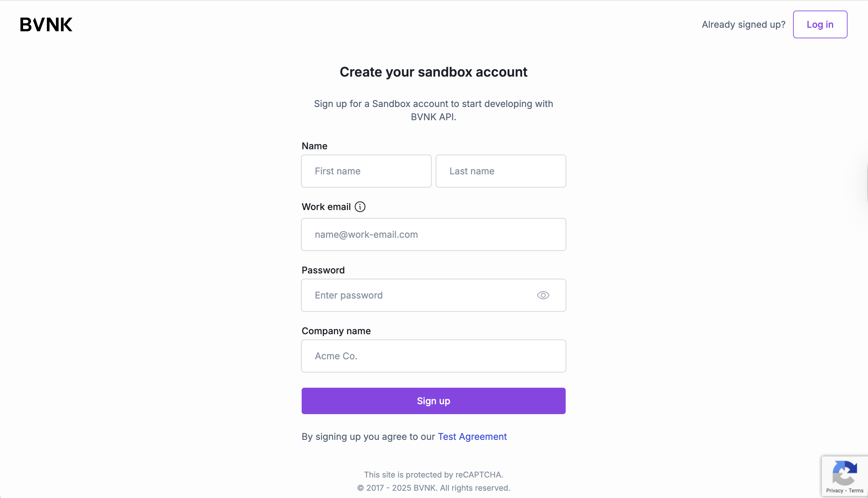The height and width of the screenshot is (498, 868).
Task: Click the First name input field
Action: [x=366, y=171]
